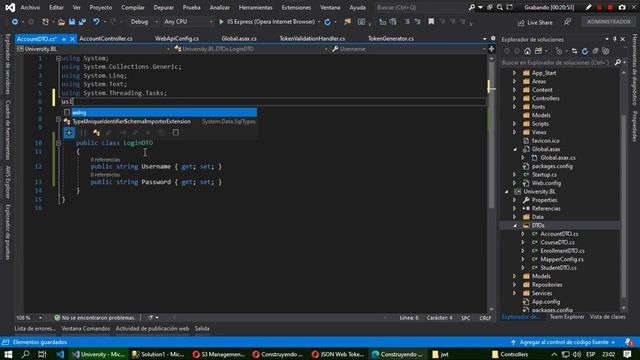Click the snippet filter icon in IntelliSense popup

pyautogui.click(x=69, y=133)
